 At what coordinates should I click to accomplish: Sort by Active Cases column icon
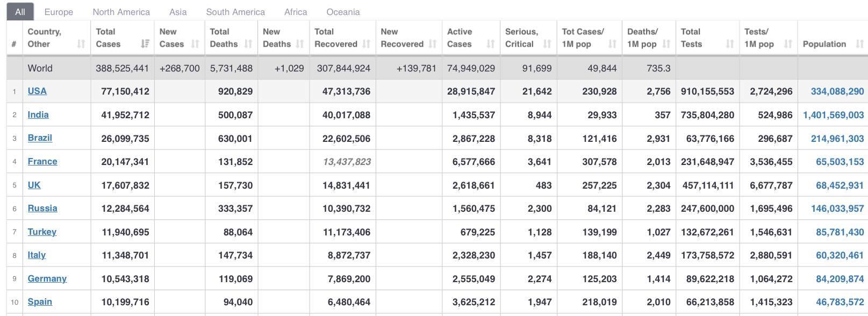tap(490, 44)
